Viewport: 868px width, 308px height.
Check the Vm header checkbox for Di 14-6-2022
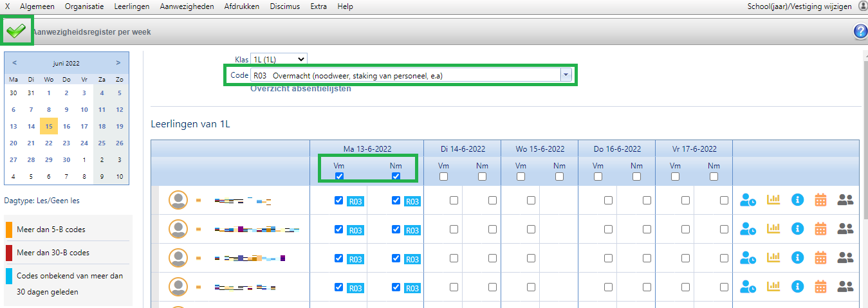coord(443,177)
